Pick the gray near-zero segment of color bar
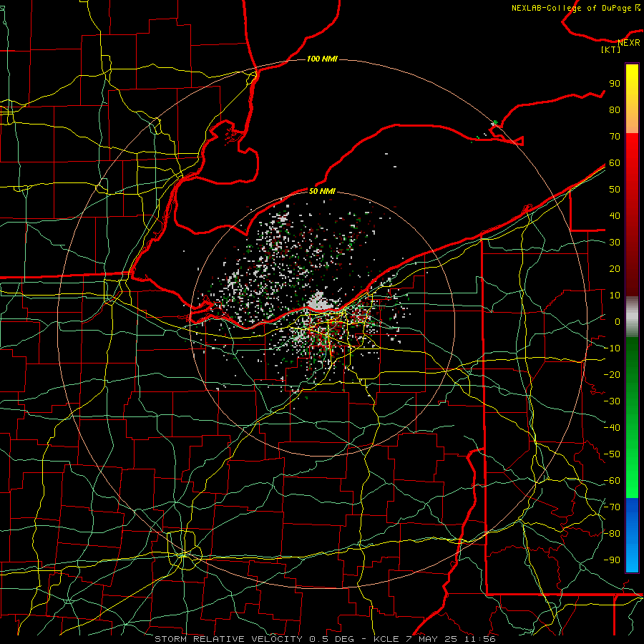 632,317
